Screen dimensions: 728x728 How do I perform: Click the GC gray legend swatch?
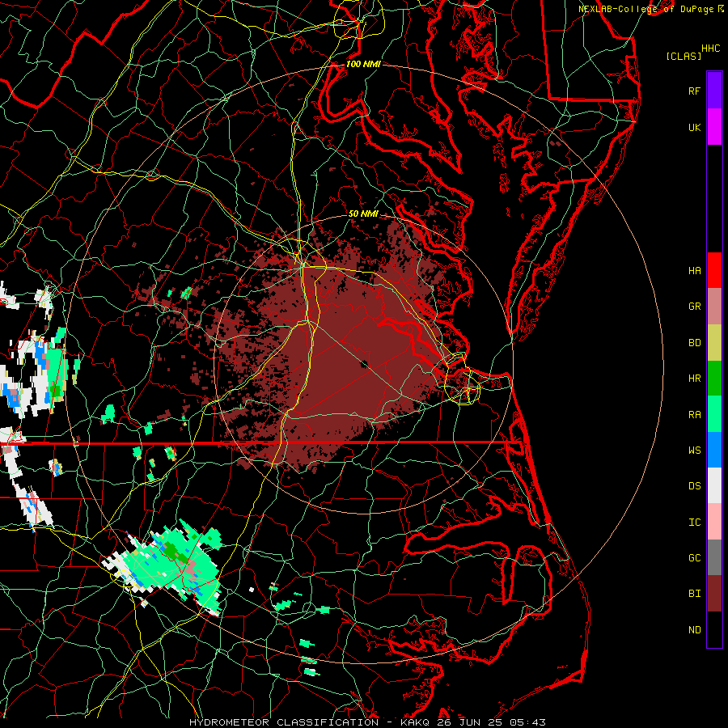click(714, 557)
